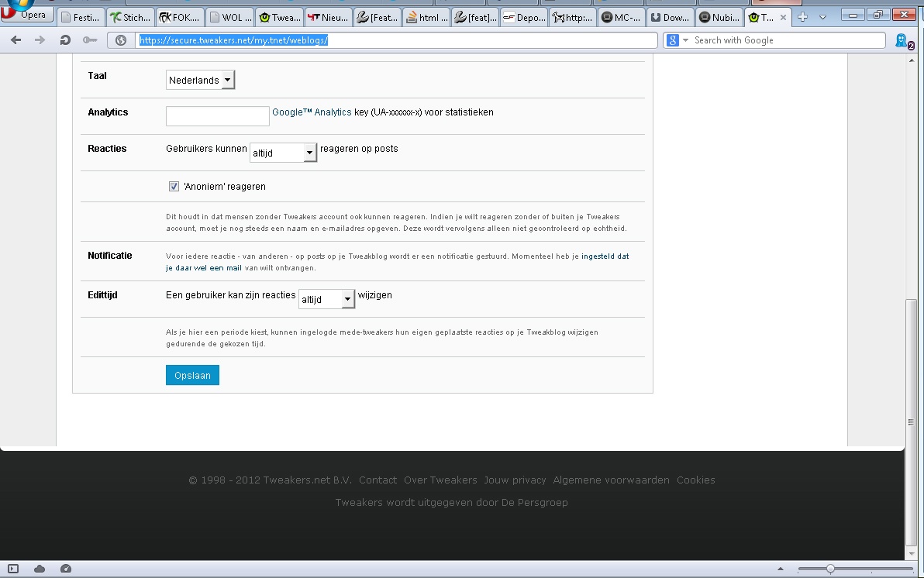
Task: Toggle the 'Anoniem' reageren checkbox
Action: (x=174, y=186)
